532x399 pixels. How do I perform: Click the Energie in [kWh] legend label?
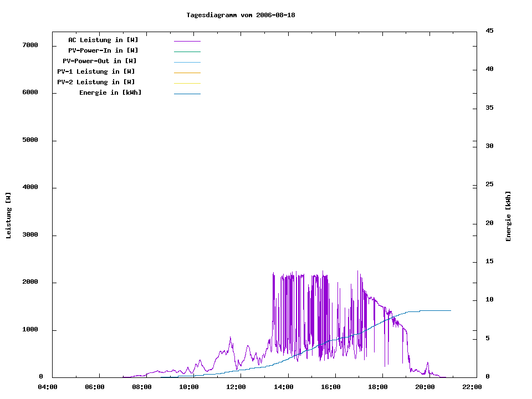tap(110, 93)
